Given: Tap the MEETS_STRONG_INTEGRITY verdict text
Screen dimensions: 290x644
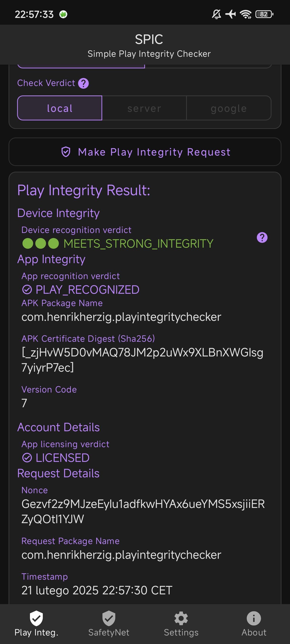Looking at the screenshot, I should 138,243.
